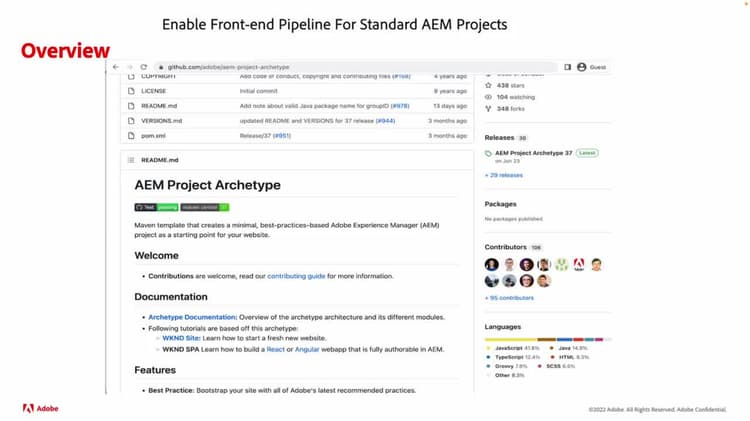Open the VERSIONS.md file
This screenshot has height=421, width=750.
coord(161,120)
